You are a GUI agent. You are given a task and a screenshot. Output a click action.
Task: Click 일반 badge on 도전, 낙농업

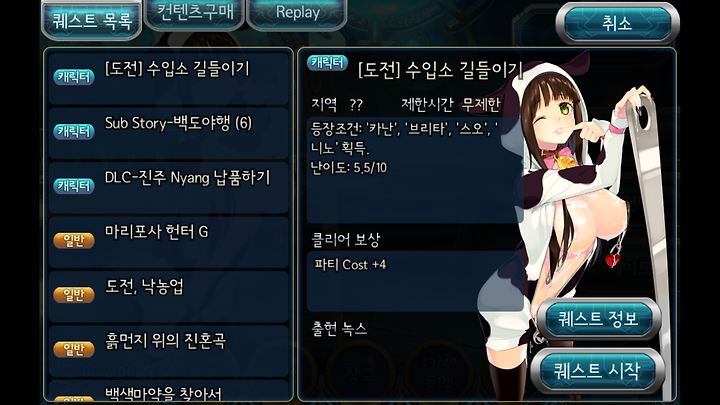tap(73, 294)
